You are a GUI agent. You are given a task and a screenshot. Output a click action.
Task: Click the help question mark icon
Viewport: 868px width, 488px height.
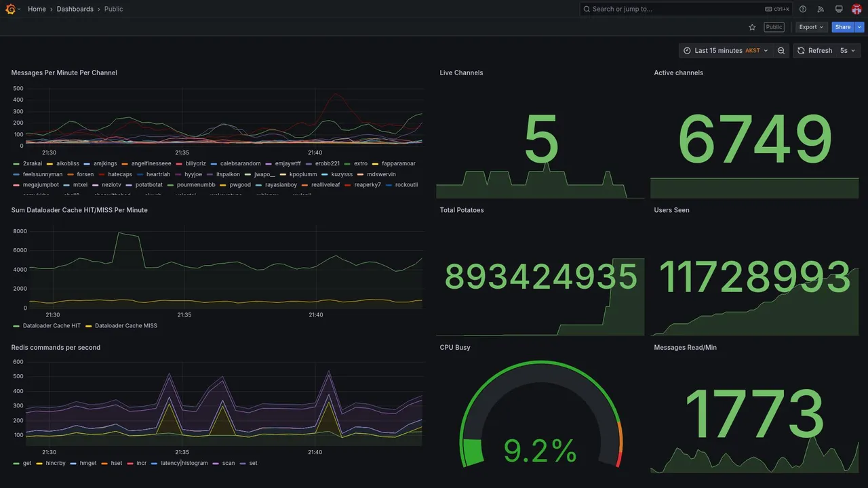click(803, 9)
